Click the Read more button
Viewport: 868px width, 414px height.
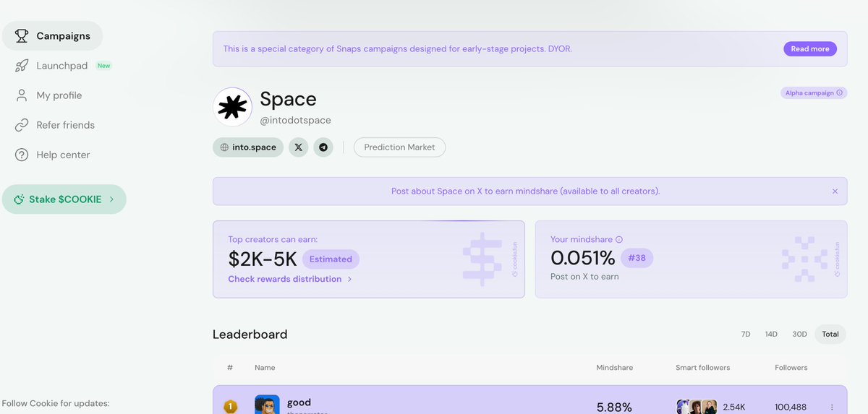(x=809, y=49)
